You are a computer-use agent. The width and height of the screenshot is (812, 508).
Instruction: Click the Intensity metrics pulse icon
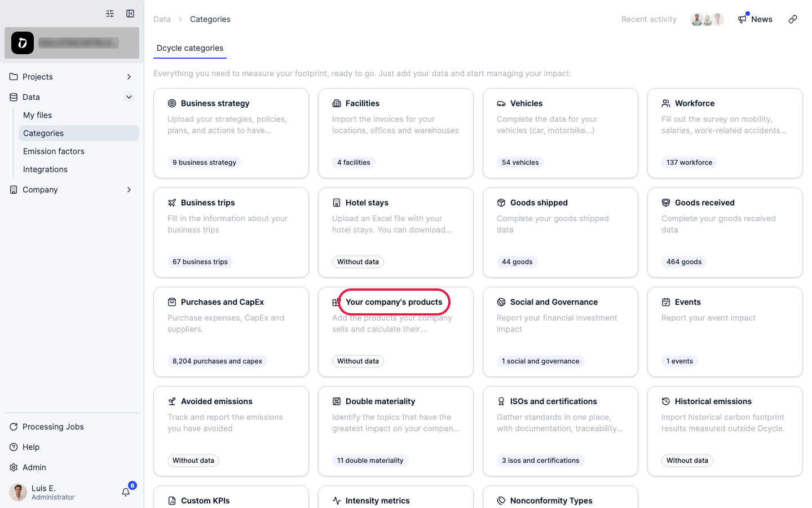pos(337,501)
